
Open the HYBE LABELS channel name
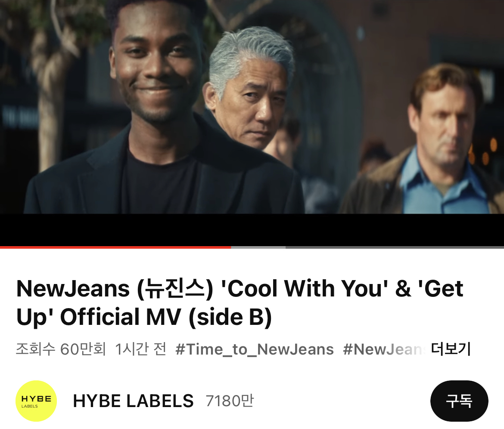[x=134, y=401]
